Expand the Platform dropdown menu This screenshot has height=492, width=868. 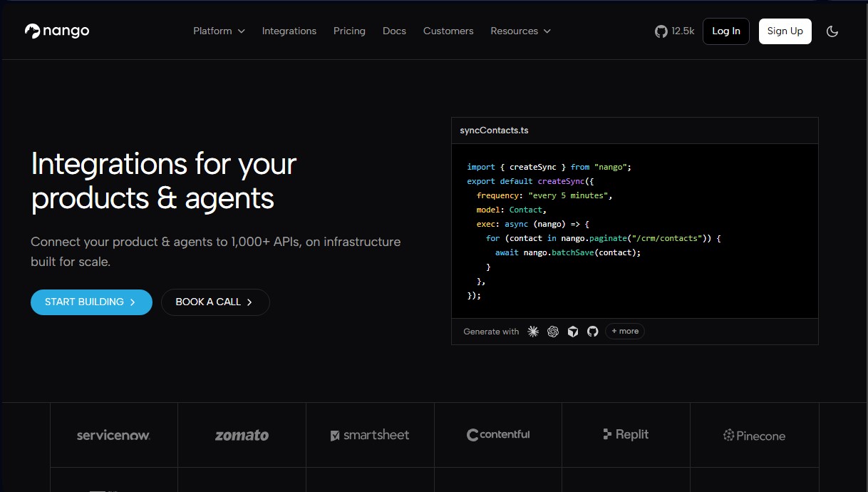219,31
